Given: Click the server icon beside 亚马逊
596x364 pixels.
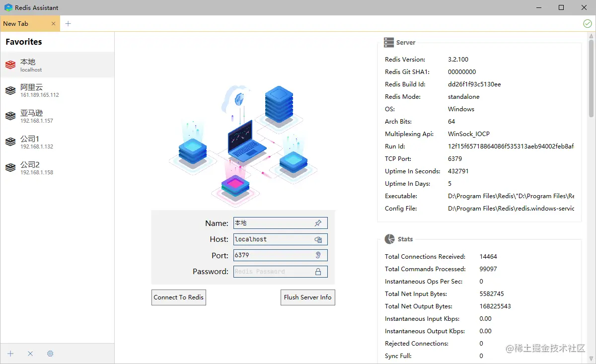Looking at the screenshot, I should coord(10,117).
